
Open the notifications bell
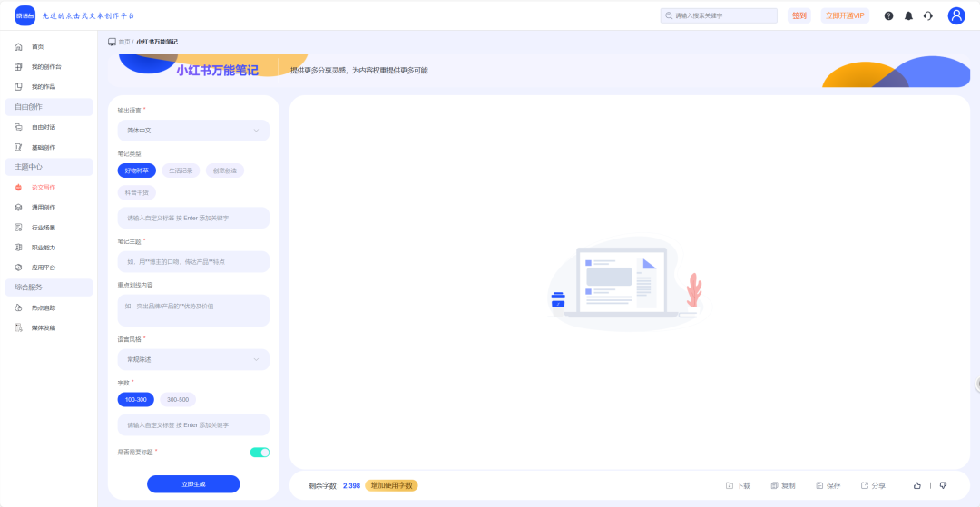click(908, 15)
